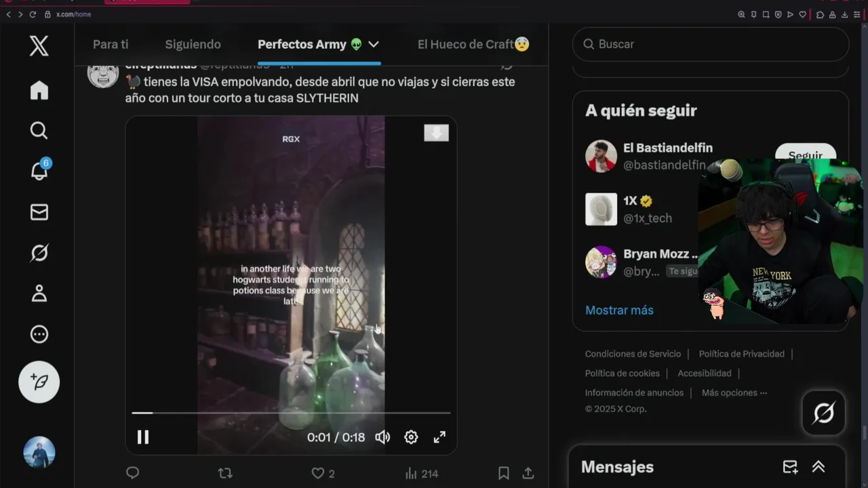This screenshot has width=868, height=488.
Task: Click the Buscar search field
Action: [x=711, y=44]
